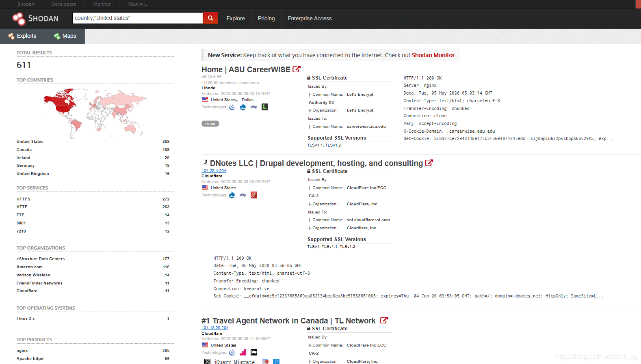Click blue P icon in TL Network result

(276, 361)
